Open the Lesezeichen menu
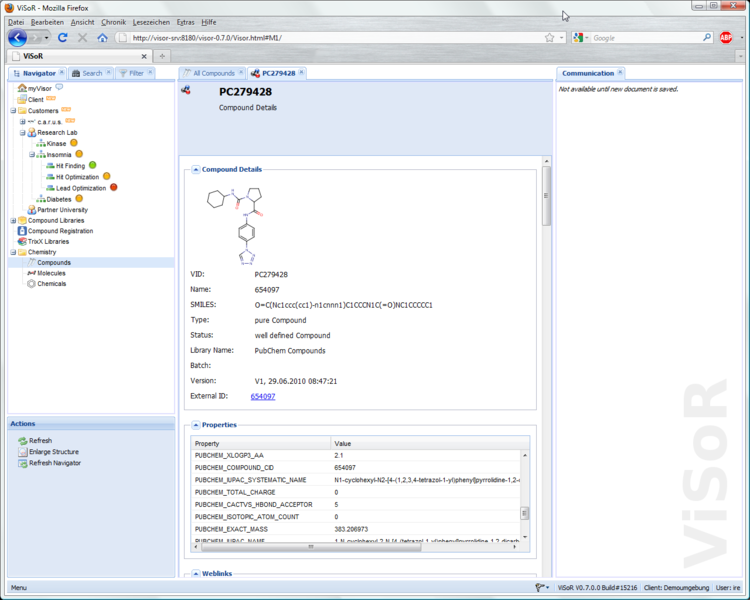The image size is (750, 600). pyautogui.click(x=151, y=22)
